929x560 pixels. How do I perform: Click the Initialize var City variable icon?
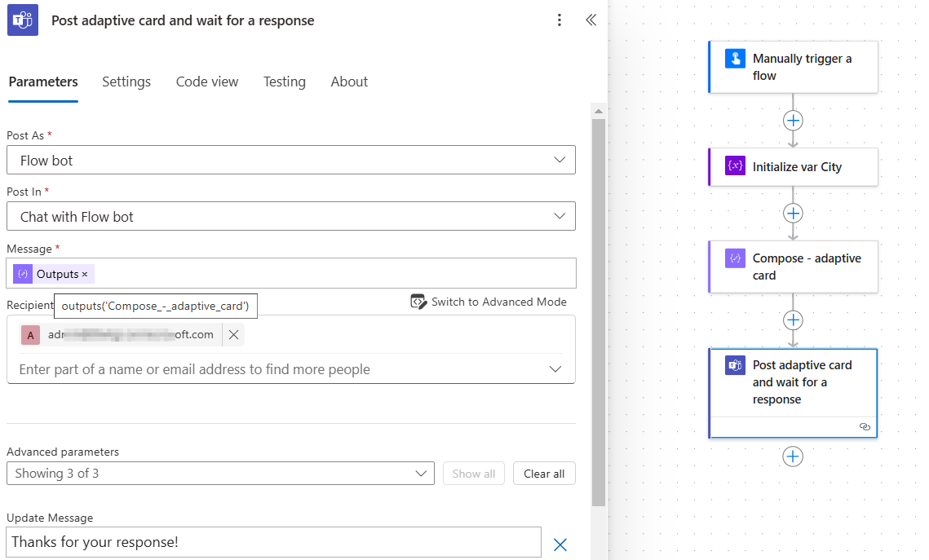[x=735, y=165]
